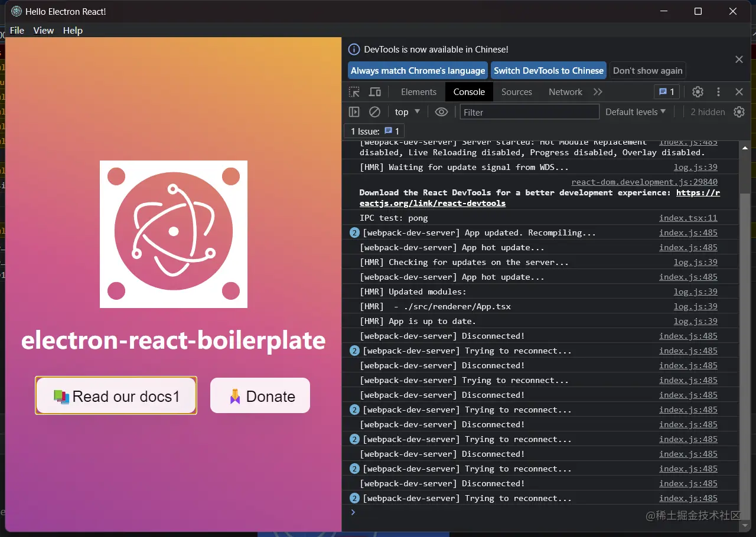Toggle the console sidebar
This screenshot has height=537, width=756.
[x=354, y=112]
